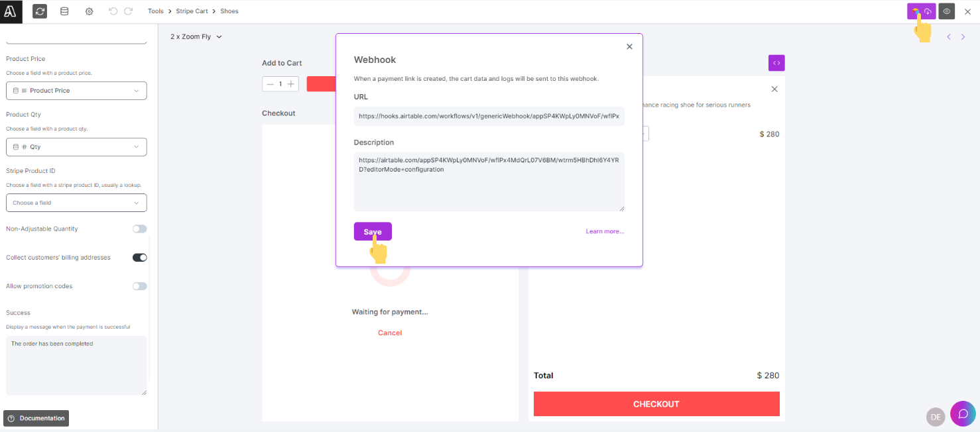Click the redo arrow icon
This screenshot has height=432, width=980.
[x=129, y=11]
